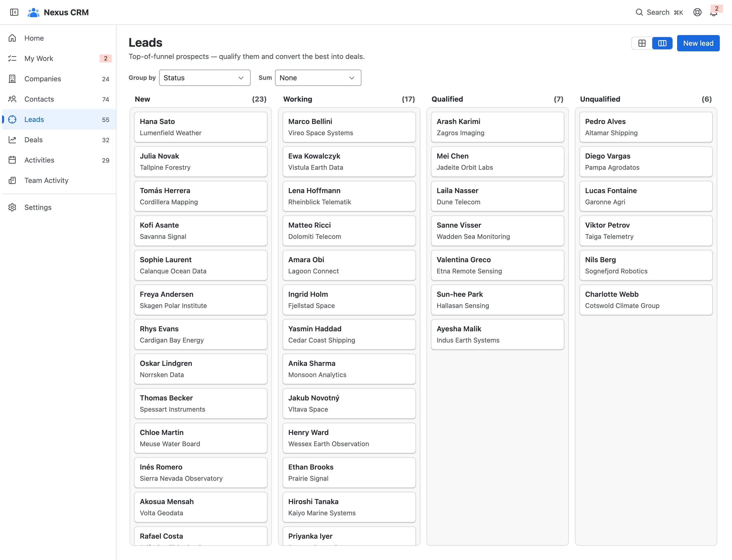
Task: Open the Companies section label
Action: pos(43,79)
